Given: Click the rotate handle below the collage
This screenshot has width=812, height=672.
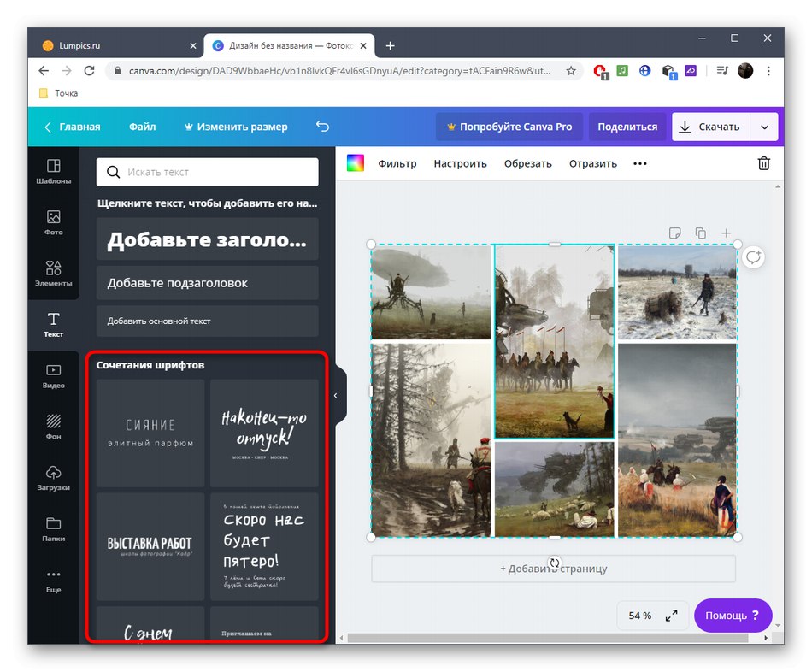Looking at the screenshot, I should pyautogui.click(x=555, y=563).
